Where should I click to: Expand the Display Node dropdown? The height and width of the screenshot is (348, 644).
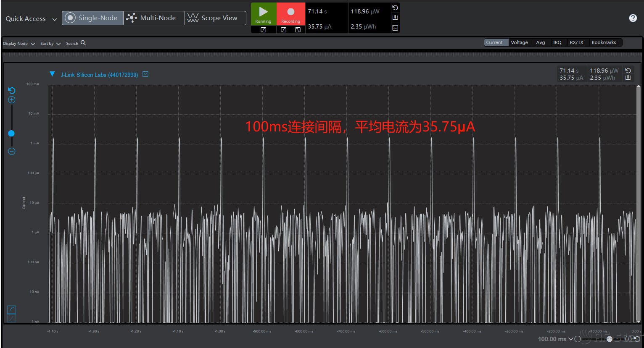click(x=19, y=44)
